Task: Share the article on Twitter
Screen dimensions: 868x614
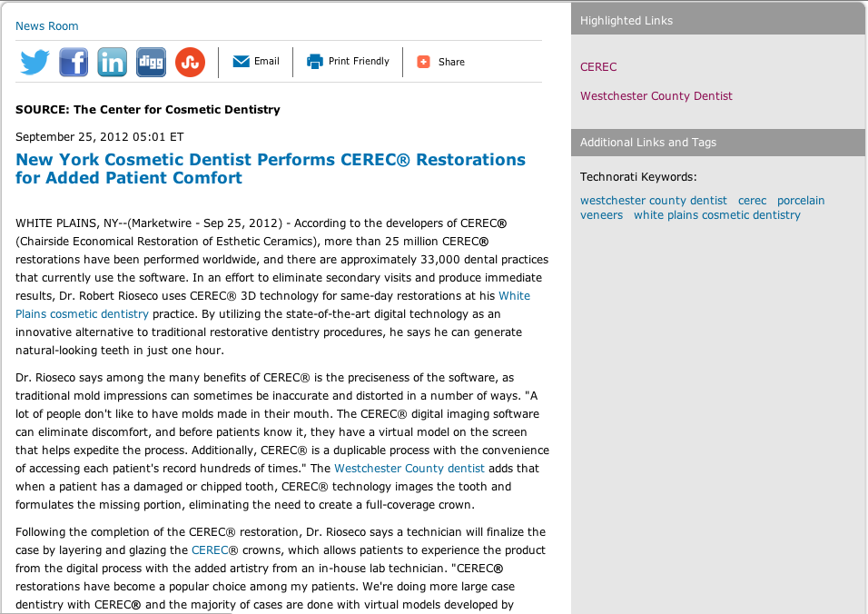Action: click(x=35, y=62)
